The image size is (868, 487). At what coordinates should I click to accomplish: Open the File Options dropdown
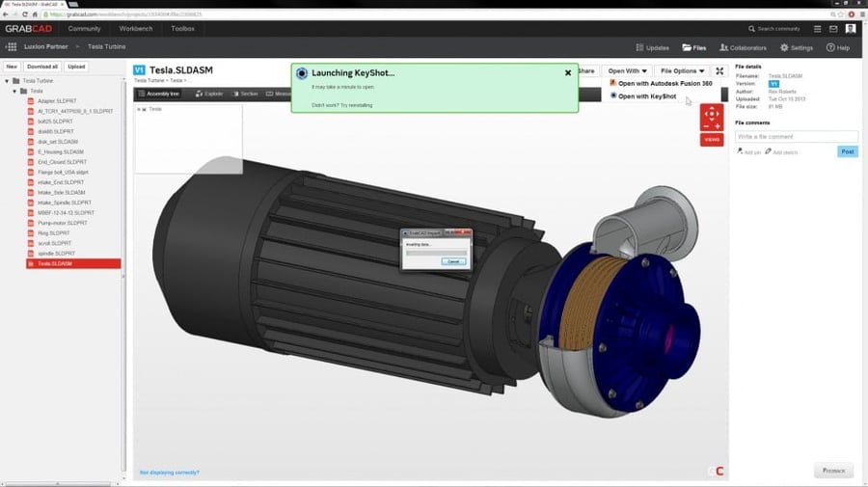click(682, 70)
